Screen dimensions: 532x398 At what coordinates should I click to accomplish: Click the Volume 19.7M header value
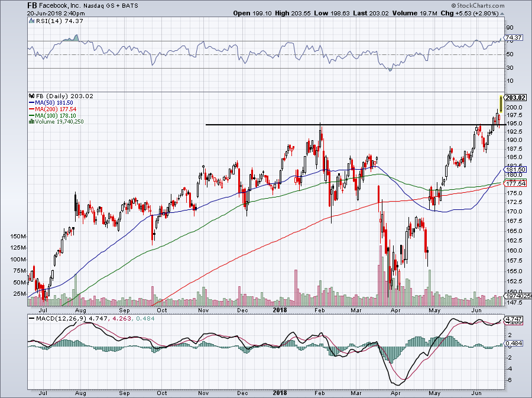(414, 13)
